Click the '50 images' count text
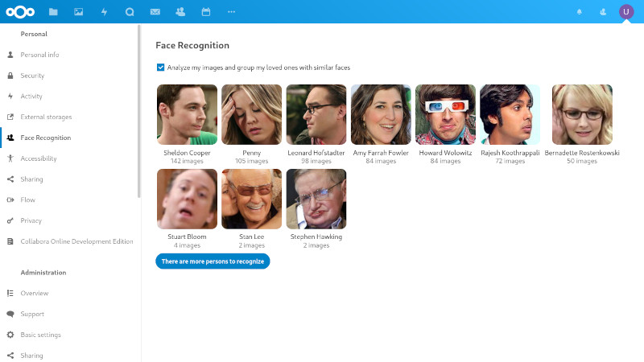Viewport: 644px width, 362px height. (582, 161)
